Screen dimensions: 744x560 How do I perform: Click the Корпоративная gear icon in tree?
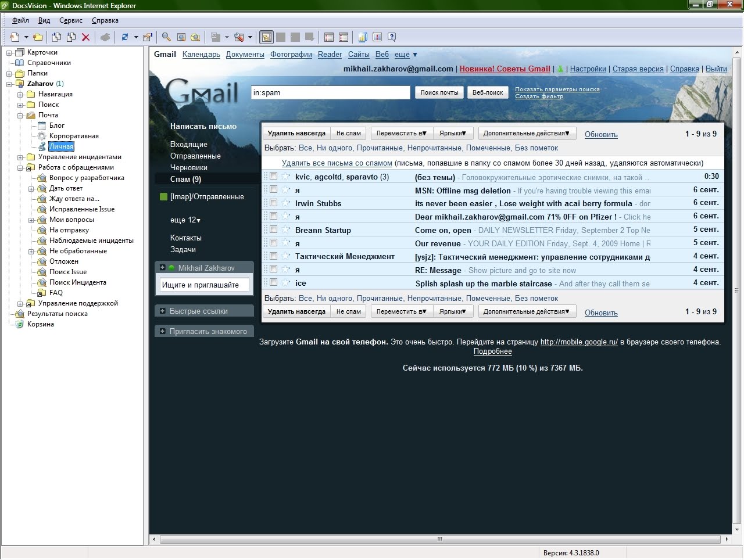pos(42,136)
